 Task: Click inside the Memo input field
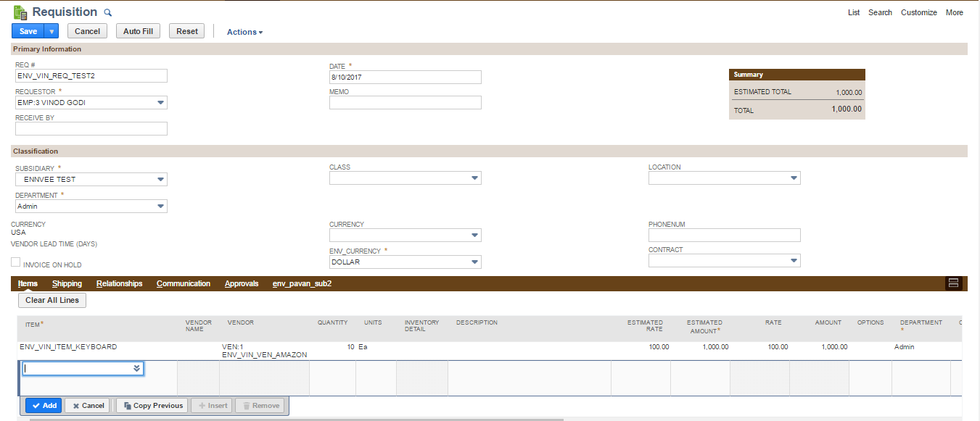[x=405, y=102]
